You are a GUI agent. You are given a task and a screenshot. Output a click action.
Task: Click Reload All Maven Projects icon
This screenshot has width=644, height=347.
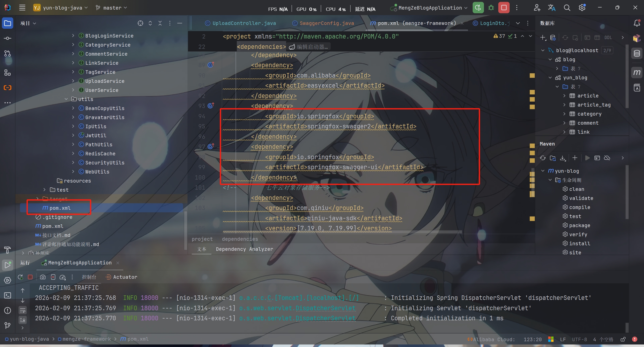543,158
